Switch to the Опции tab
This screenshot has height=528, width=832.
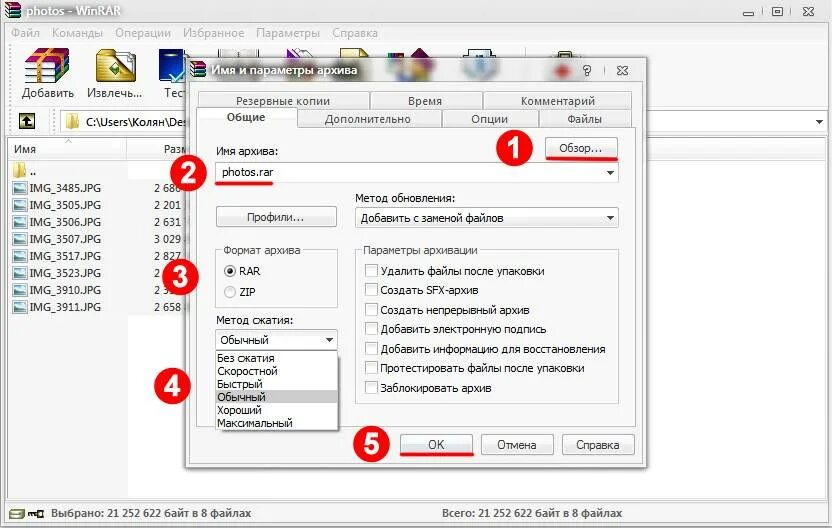[490, 119]
